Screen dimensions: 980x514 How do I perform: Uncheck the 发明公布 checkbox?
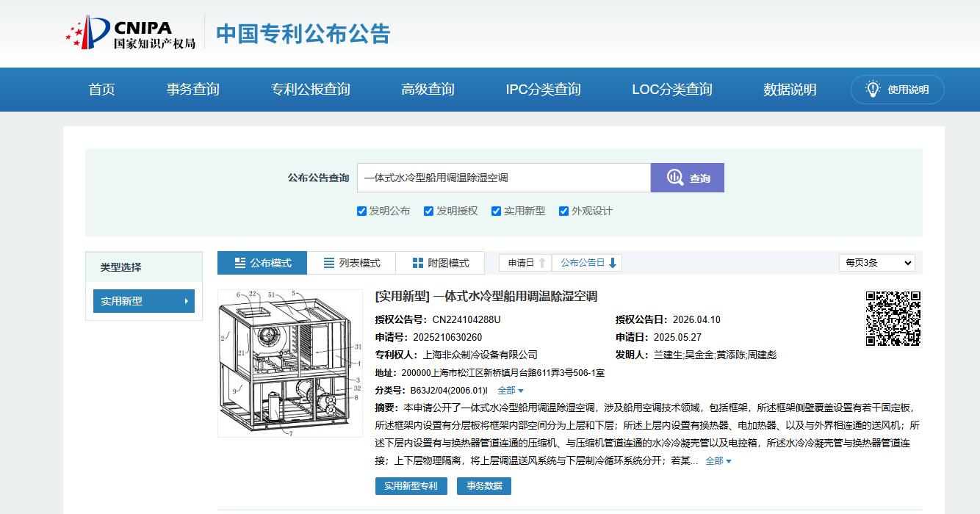pos(361,211)
